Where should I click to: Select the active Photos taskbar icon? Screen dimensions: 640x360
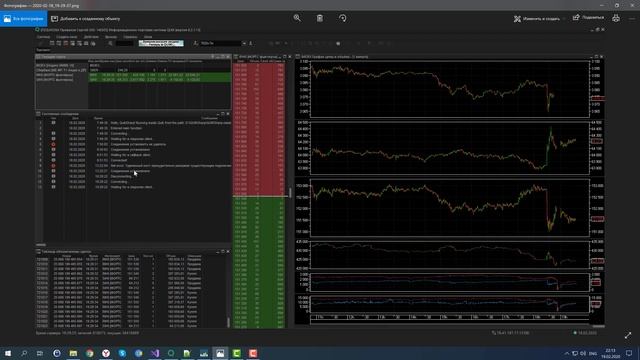(220, 353)
